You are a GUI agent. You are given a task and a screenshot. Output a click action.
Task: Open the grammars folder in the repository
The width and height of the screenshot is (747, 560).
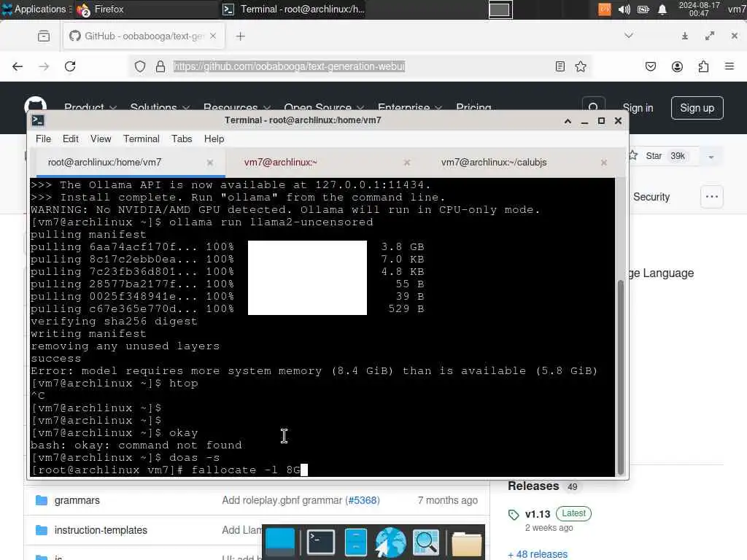77,500
